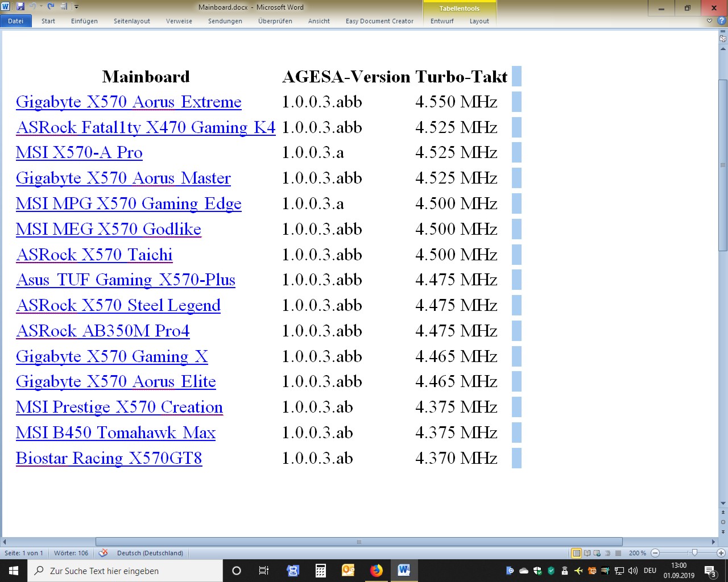
Task: Open the Gigabyte X570 Aorus Elite link
Action: click(116, 381)
